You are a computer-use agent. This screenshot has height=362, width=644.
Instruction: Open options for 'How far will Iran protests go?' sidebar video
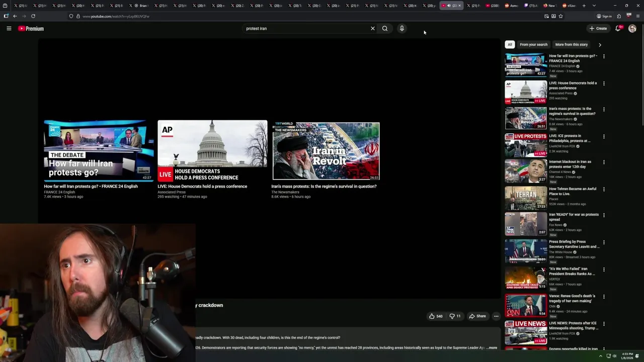point(604,56)
